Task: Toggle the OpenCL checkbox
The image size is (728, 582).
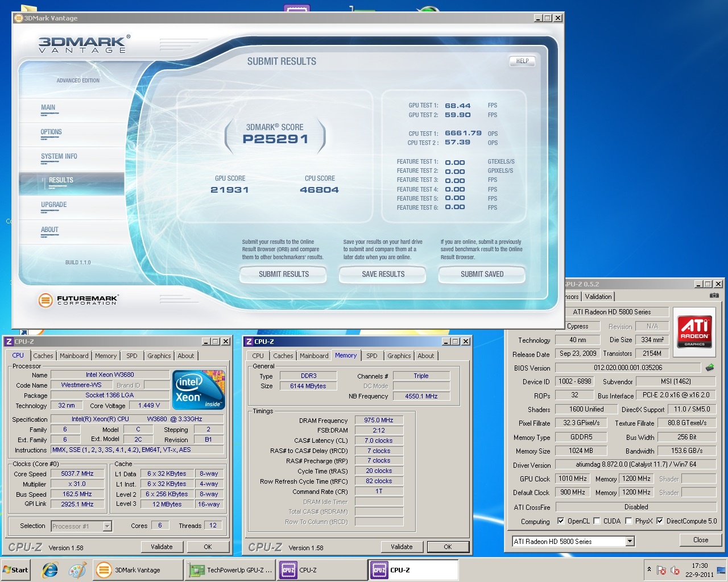Action: [x=561, y=521]
